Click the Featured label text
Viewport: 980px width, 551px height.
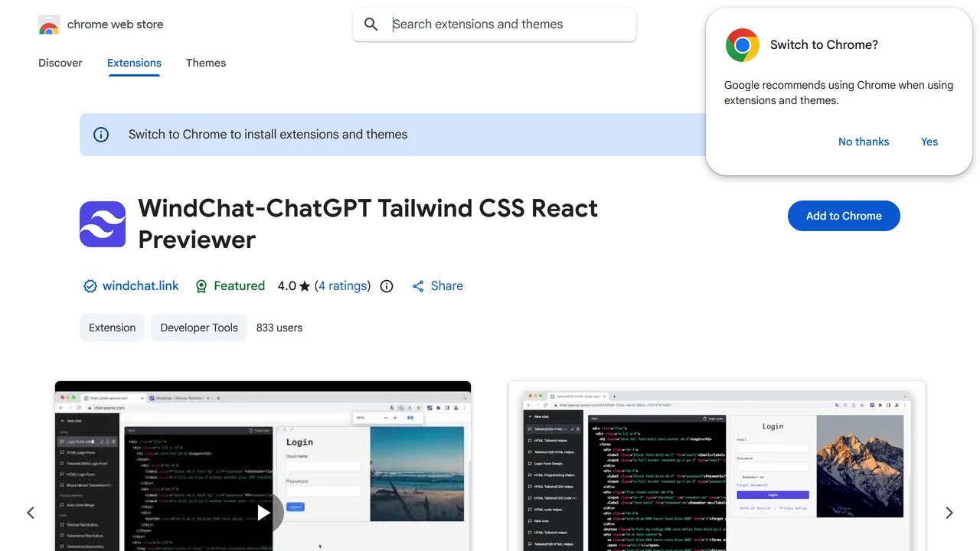click(x=240, y=286)
